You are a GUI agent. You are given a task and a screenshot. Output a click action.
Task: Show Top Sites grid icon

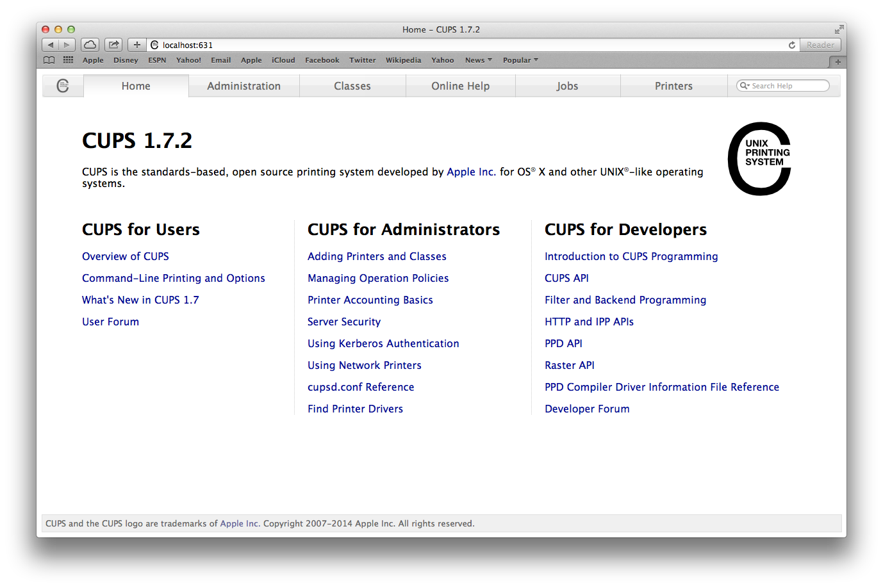68,60
